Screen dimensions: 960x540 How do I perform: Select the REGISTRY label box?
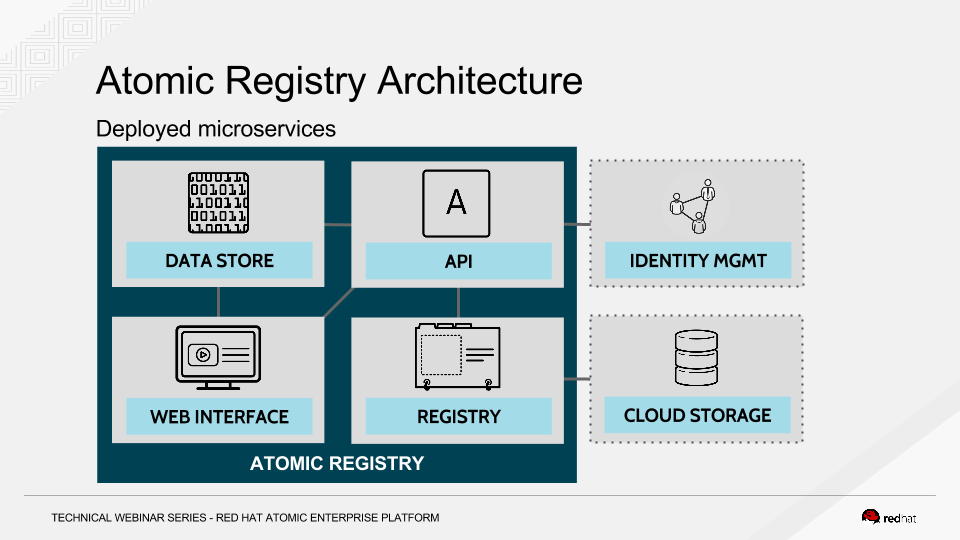point(458,416)
